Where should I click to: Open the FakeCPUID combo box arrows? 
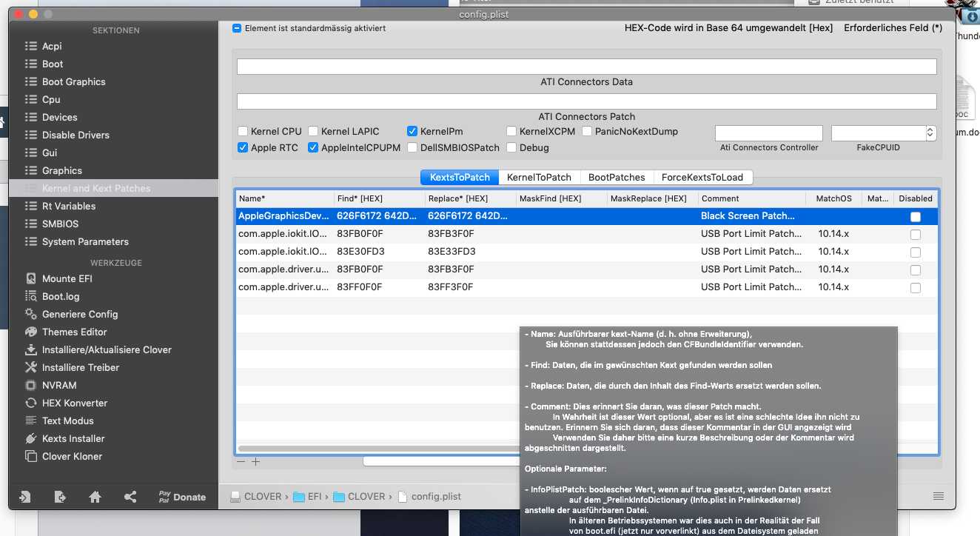930,133
